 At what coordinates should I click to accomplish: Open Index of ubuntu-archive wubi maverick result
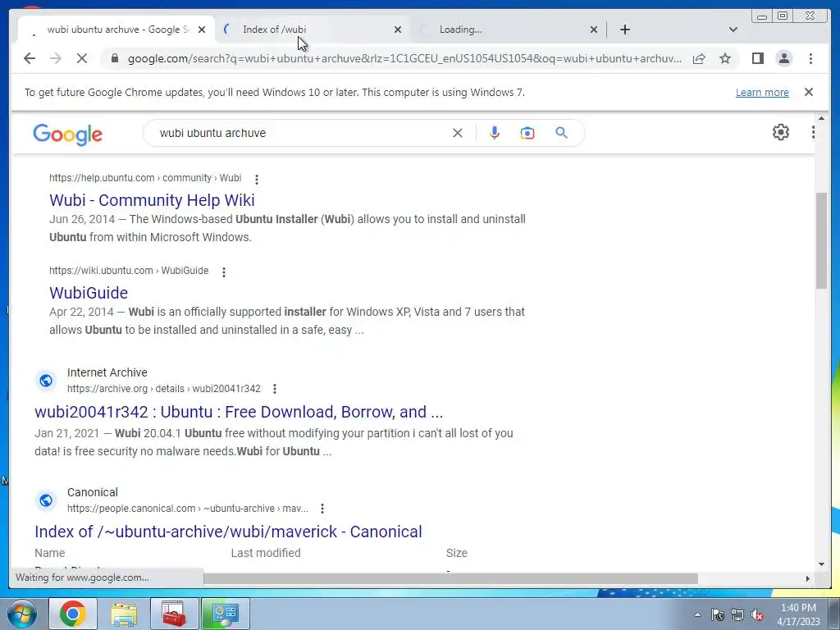[x=228, y=532]
